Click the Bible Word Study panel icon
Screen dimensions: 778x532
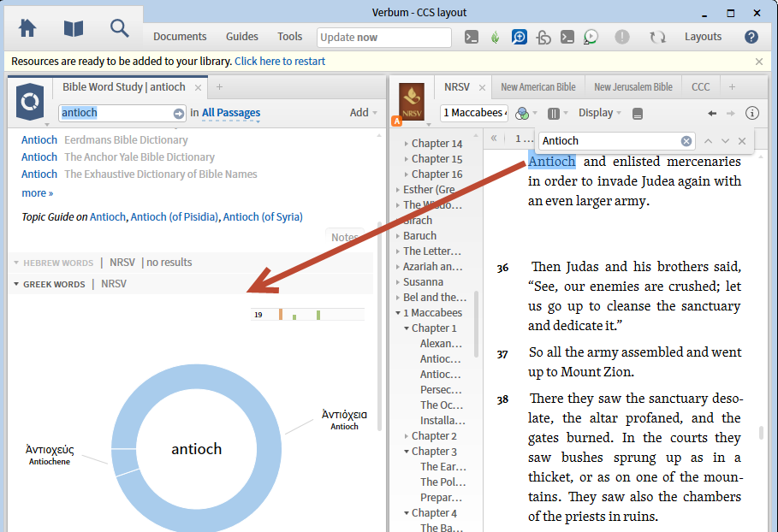[30, 102]
